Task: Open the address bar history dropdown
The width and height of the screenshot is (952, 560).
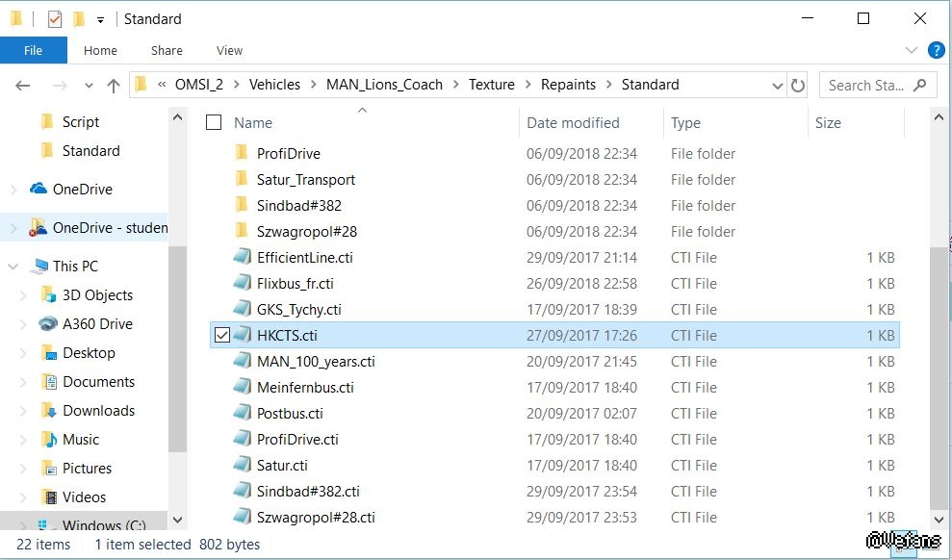Action: click(777, 86)
